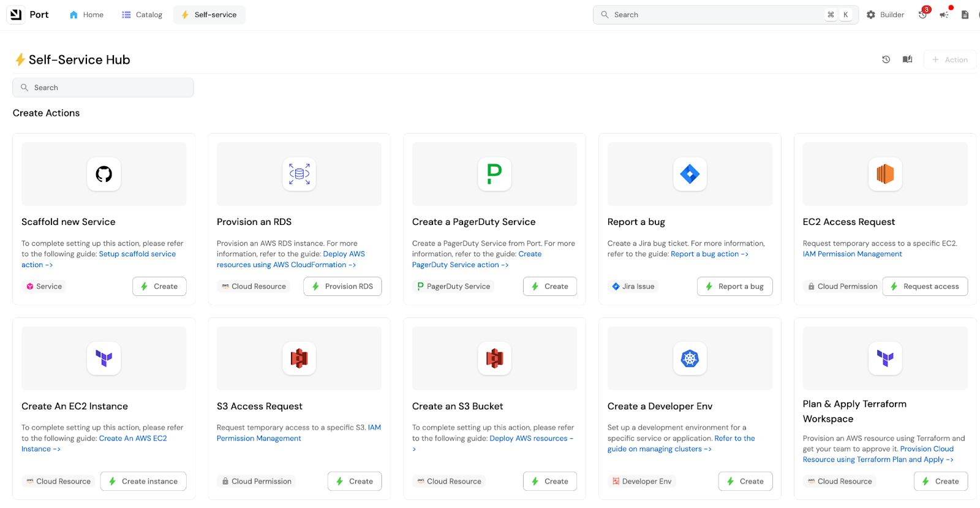Click Create on Create a Developer Env card
Image resolution: width=980 pixels, height=508 pixels.
click(x=745, y=481)
